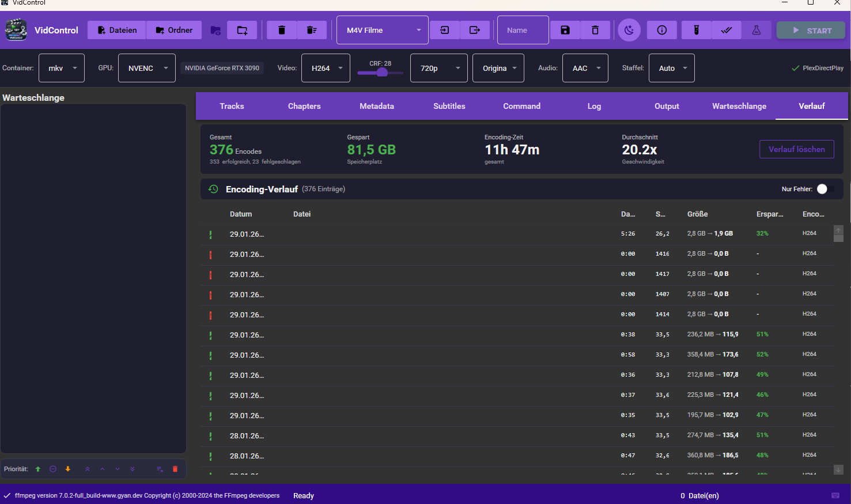This screenshot has width=851, height=504.
Task: Switch to the Command tab
Action: pos(522,106)
